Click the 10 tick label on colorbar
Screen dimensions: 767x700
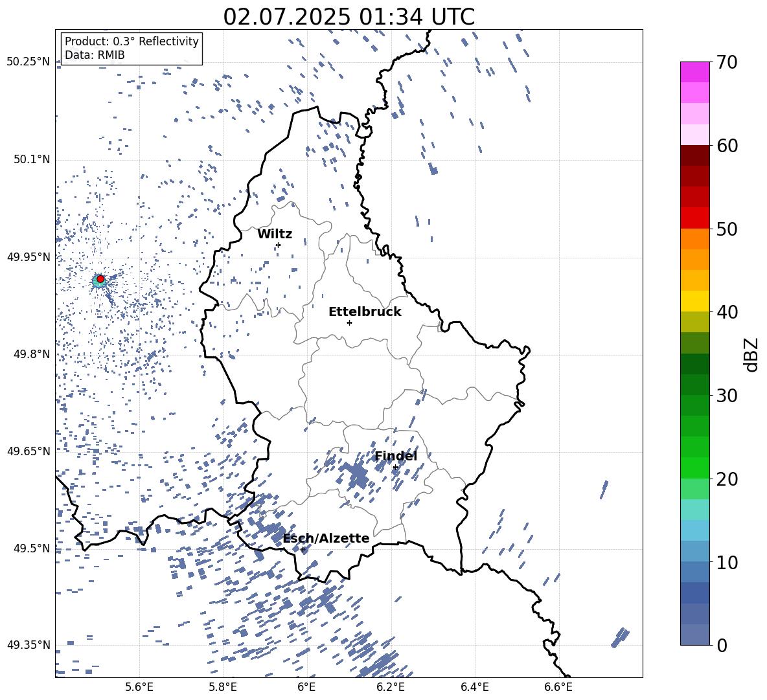point(727,562)
